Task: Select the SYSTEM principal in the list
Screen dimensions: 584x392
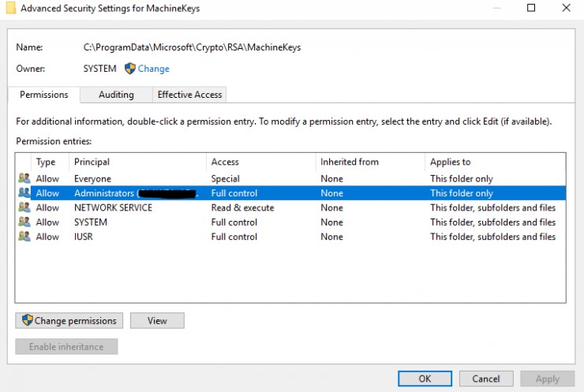Action: coord(91,222)
